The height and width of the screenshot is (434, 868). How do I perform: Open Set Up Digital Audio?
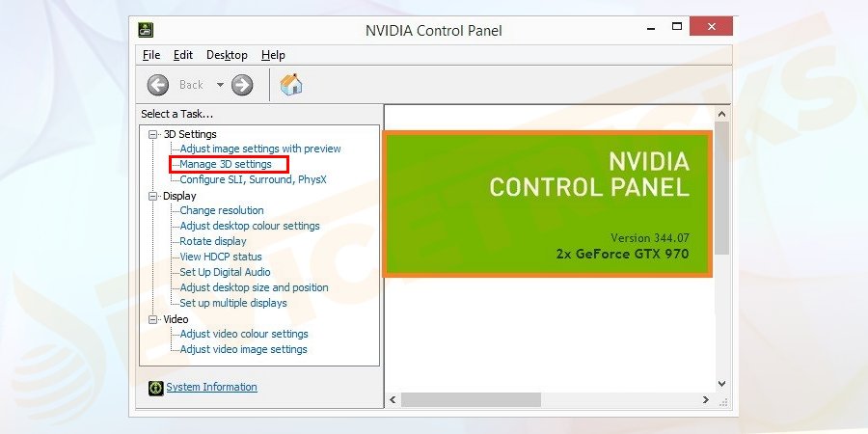[225, 272]
